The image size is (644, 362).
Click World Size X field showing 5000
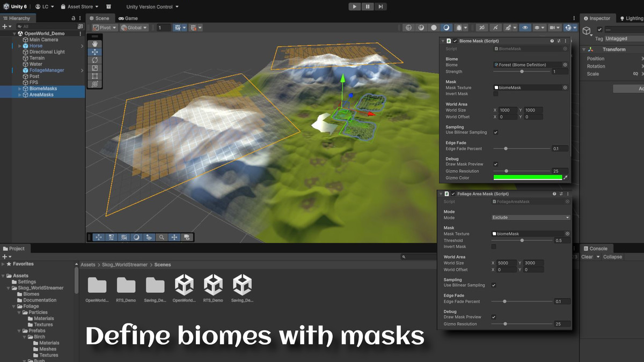coord(507,263)
